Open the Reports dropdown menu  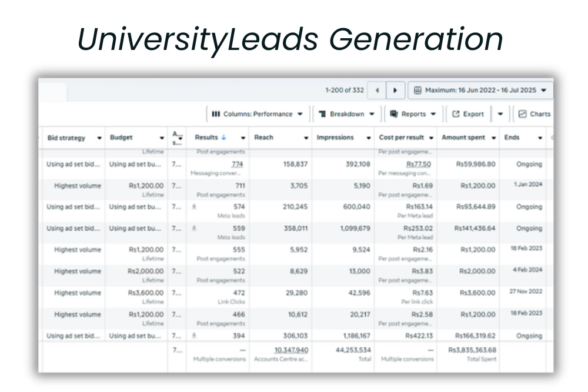pos(433,114)
